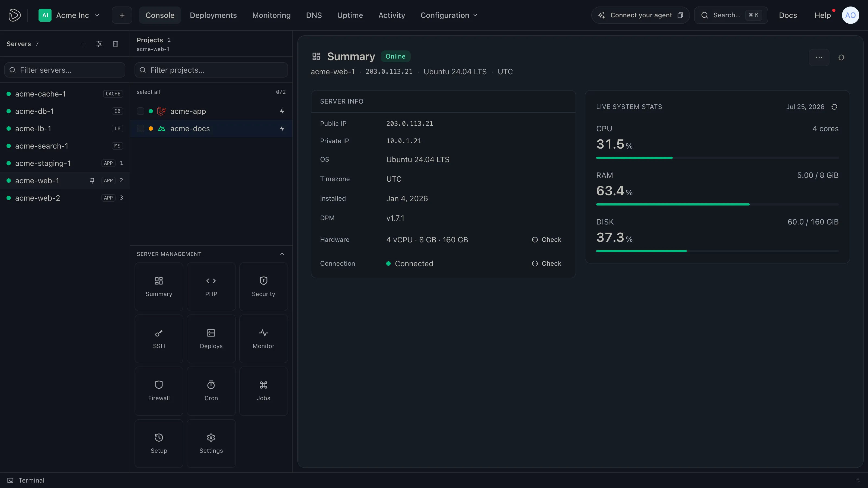This screenshot has height=488, width=868.
Task: Click the Online status badge
Action: (395, 56)
